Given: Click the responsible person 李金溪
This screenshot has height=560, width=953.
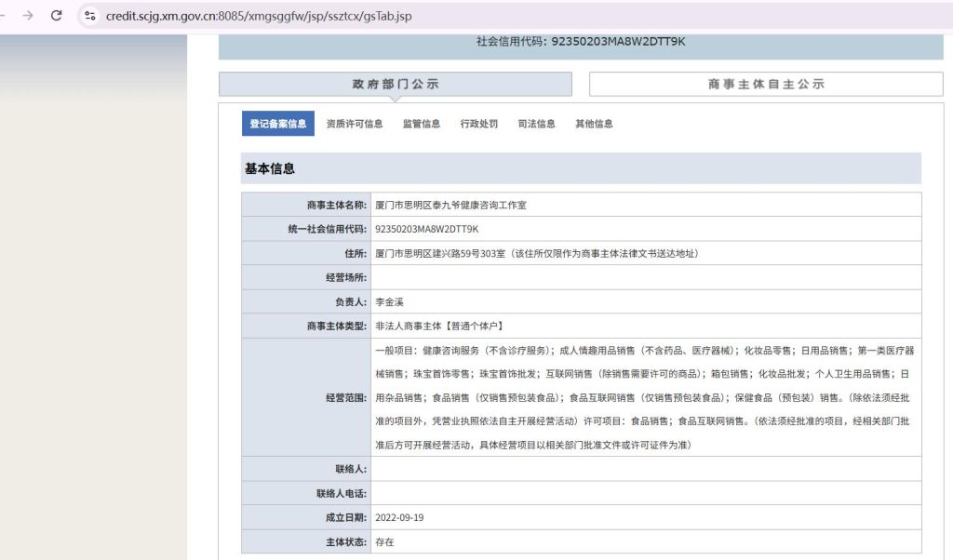Looking at the screenshot, I should pyautogui.click(x=390, y=302).
